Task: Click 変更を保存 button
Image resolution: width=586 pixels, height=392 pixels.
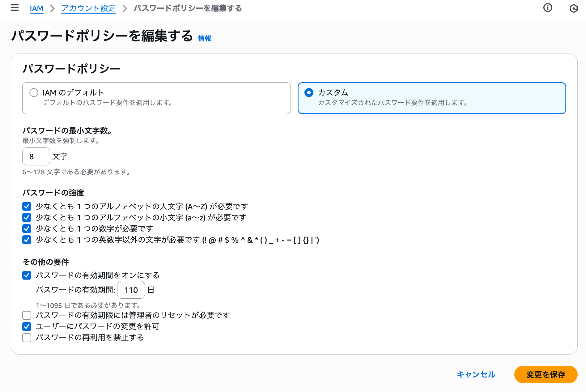Action: click(x=546, y=374)
